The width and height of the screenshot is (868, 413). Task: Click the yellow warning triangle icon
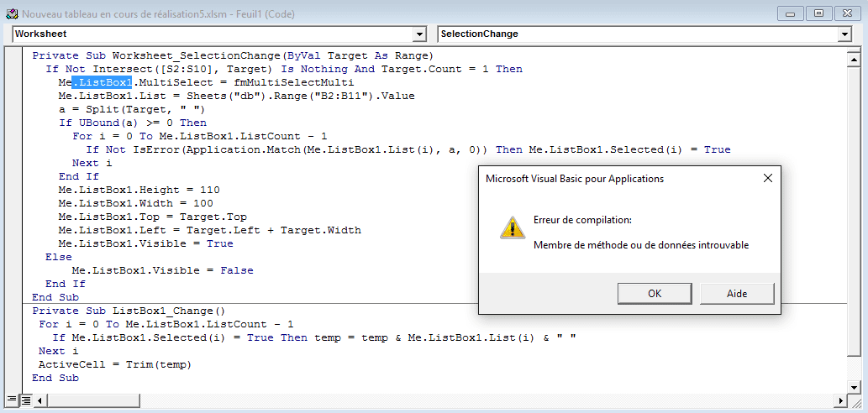[512, 227]
